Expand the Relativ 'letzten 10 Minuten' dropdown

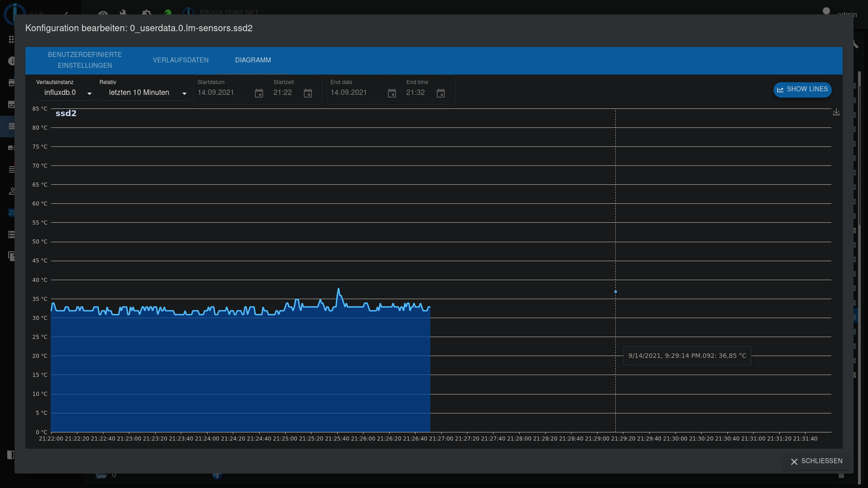point(144,93)
